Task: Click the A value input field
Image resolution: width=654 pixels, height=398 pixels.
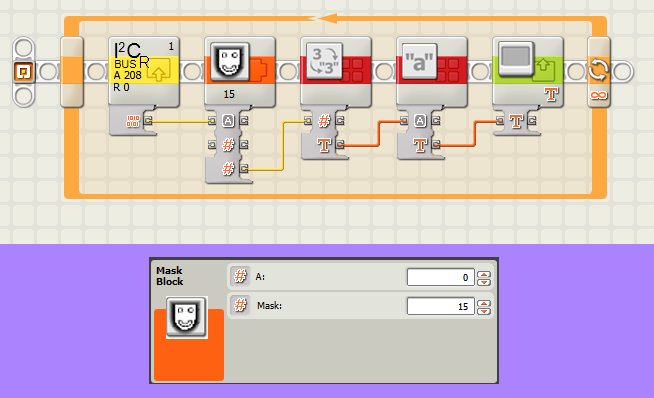Action: pos(440,277)
